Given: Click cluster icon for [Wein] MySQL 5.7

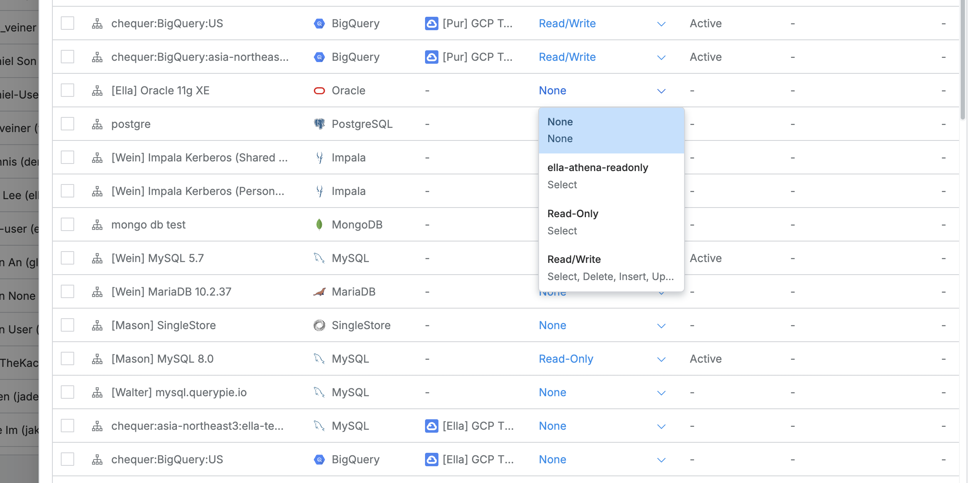Looking at the screenshot, I should pyautogui.click(x=97, y=258).
